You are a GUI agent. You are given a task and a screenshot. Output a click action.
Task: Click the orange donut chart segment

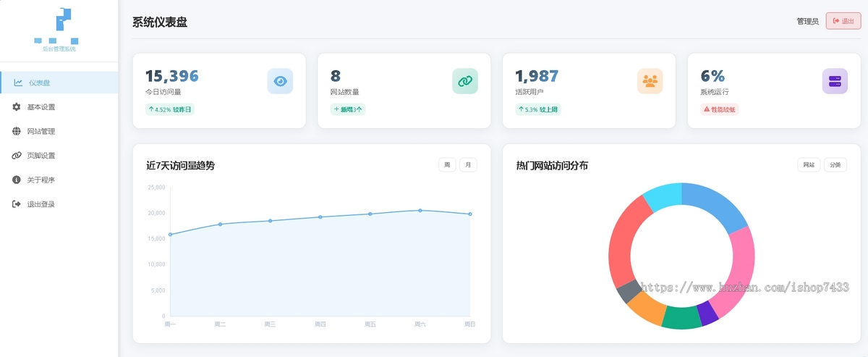(644, 306)
